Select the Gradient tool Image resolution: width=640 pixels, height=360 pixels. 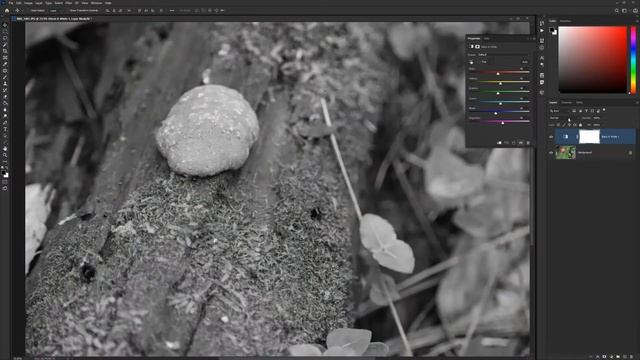pos(5,103)
